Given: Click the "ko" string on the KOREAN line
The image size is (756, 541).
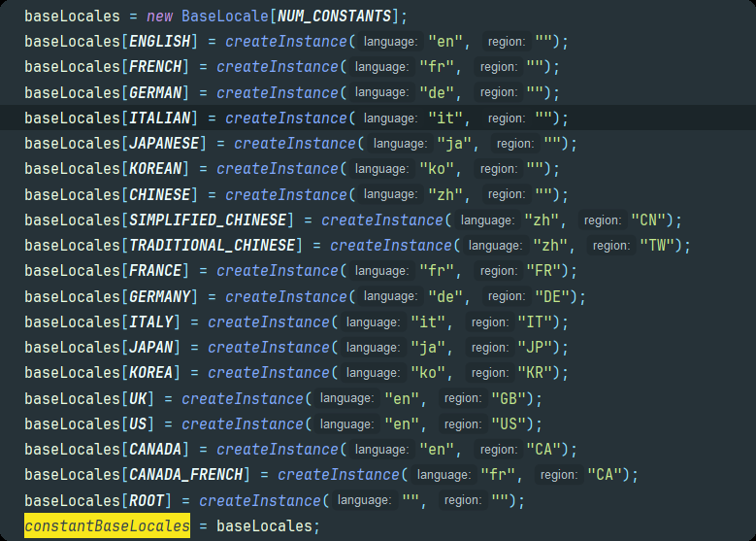Looking at the screenshot, I should point(437,168).
